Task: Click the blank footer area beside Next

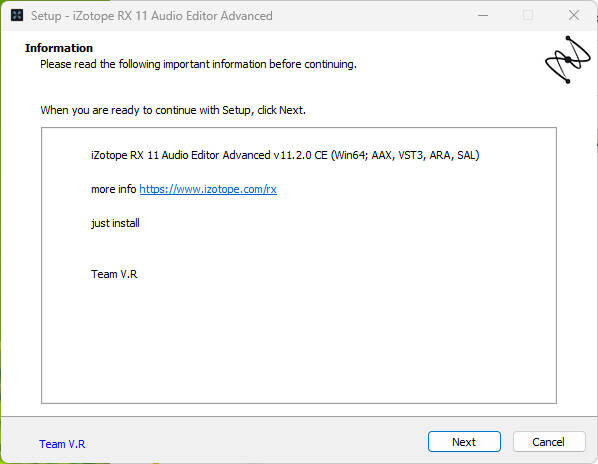Action: tap(256, 442)
